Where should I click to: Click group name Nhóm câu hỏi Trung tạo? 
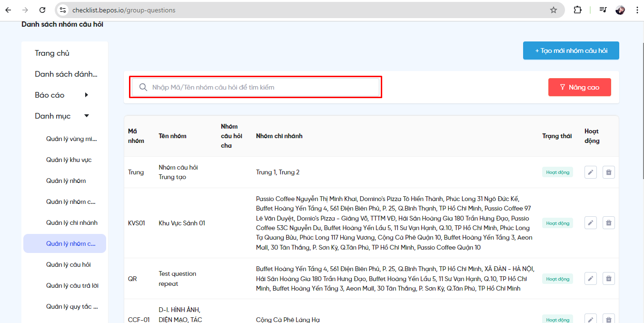(178, 172)
